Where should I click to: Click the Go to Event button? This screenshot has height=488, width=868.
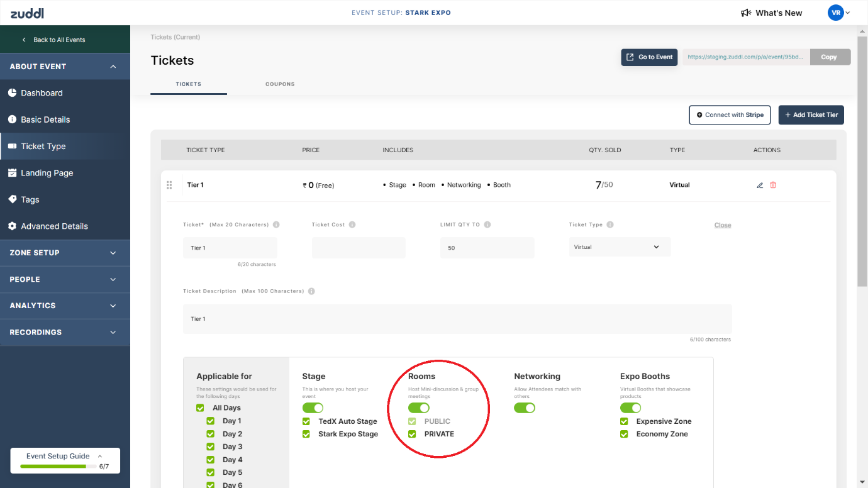[x=649, y=57]
